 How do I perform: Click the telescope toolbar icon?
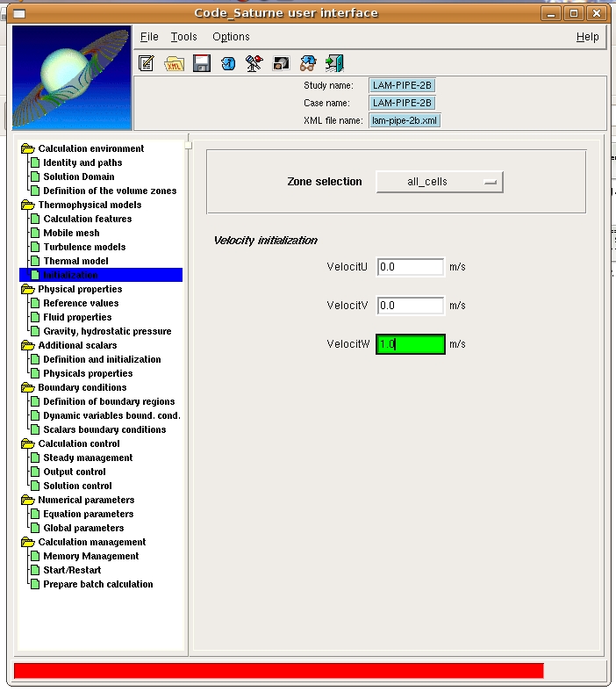point(254,63)
